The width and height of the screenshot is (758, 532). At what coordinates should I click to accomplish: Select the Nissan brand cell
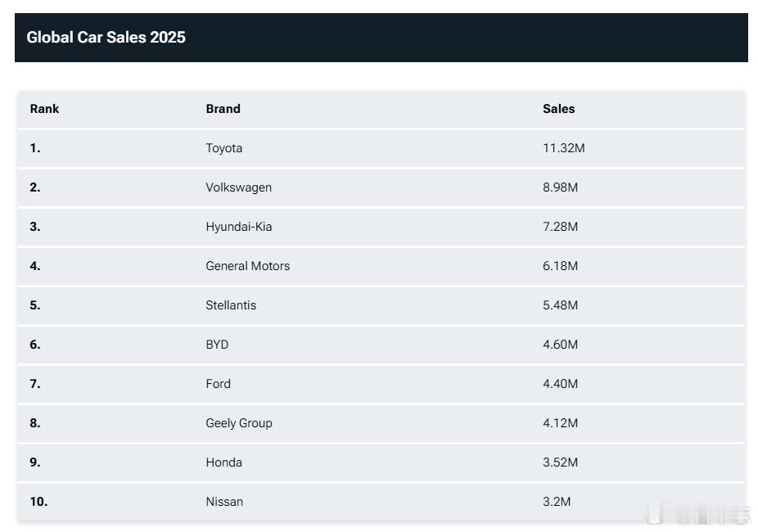224,502
